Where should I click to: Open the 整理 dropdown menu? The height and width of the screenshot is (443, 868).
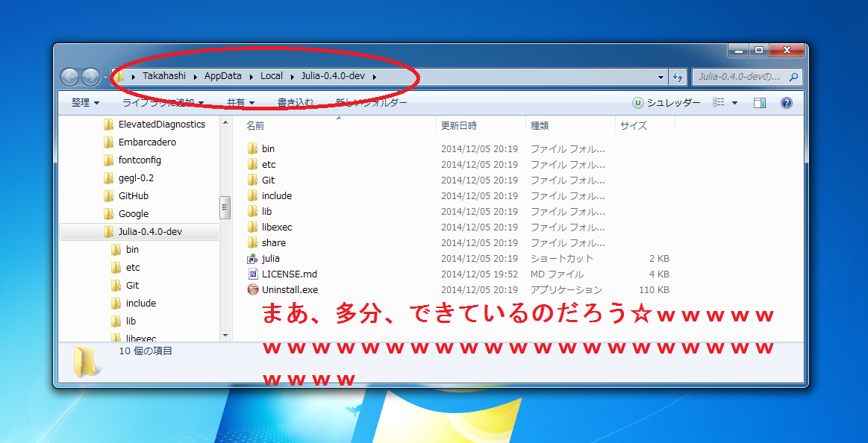(x=85, y=103)
